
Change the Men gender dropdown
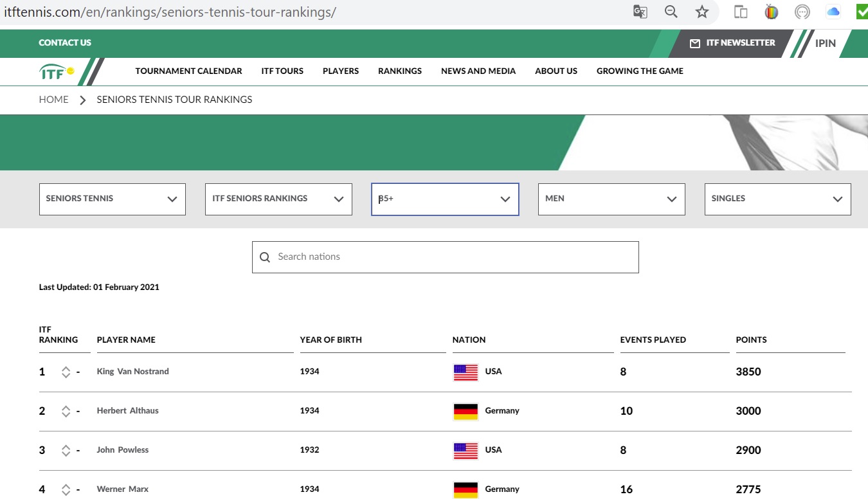(x=611, y=199)
